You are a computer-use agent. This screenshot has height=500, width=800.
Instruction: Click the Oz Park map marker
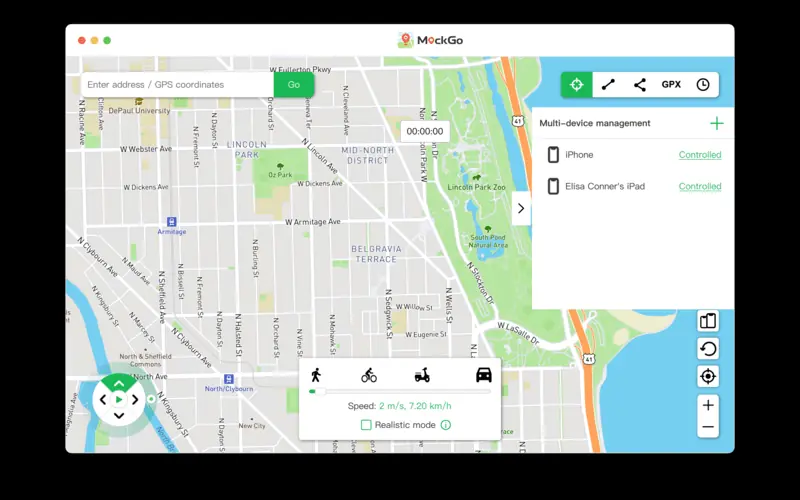280,166
